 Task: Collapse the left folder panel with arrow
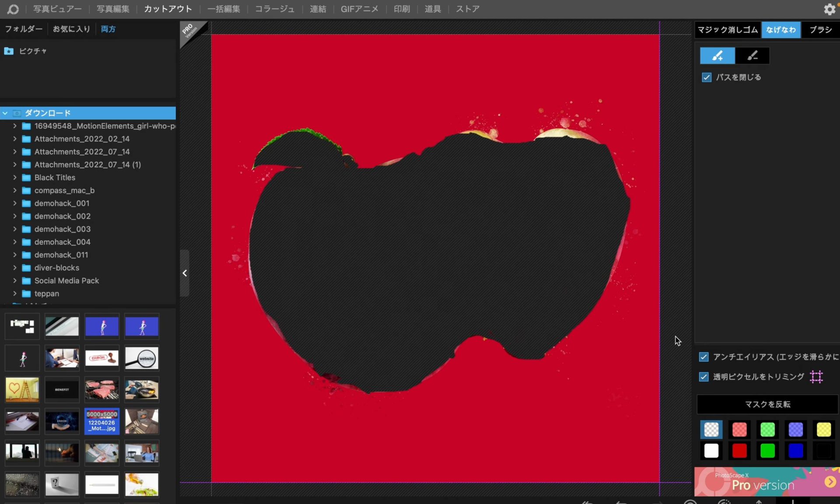185,273
